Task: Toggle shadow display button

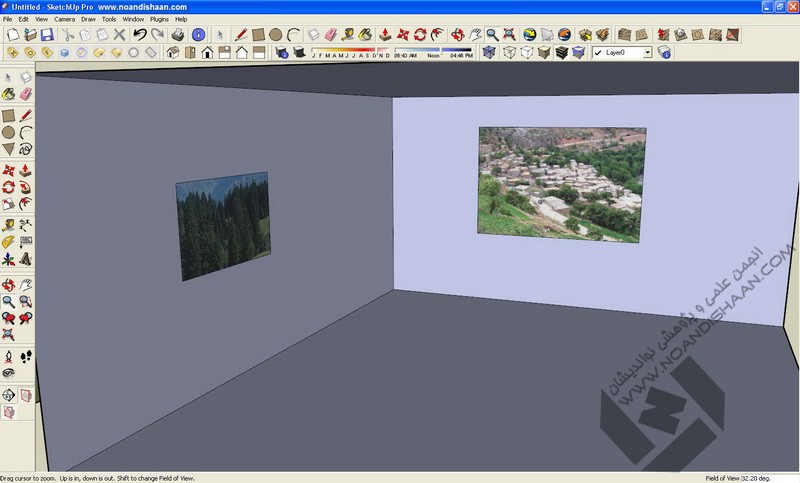Action: 298,52
